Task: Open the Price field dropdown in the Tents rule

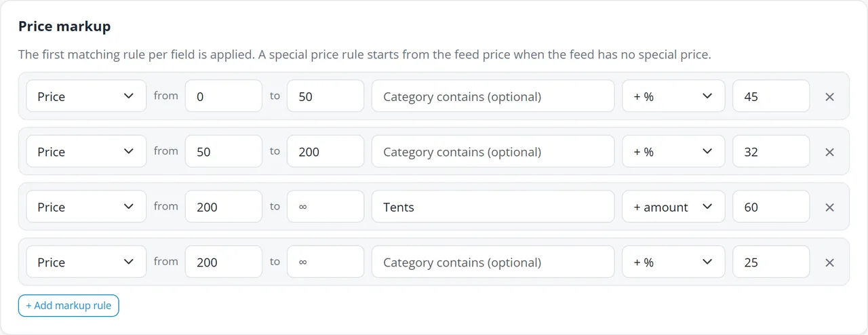Action: (x=86, y=207)
